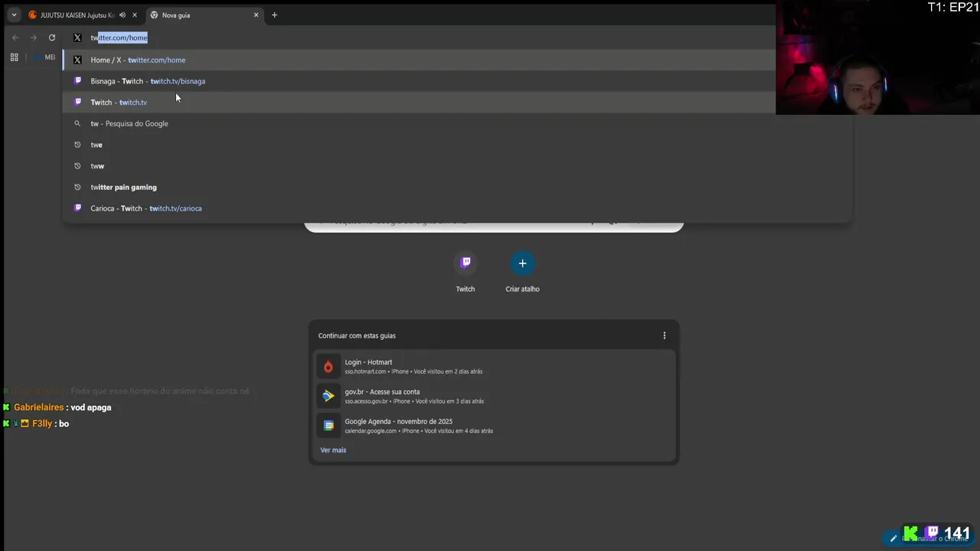980x551 pixels.
Task: Select tw - Pesquisa do Google suggestion
Action: (457, 123)
